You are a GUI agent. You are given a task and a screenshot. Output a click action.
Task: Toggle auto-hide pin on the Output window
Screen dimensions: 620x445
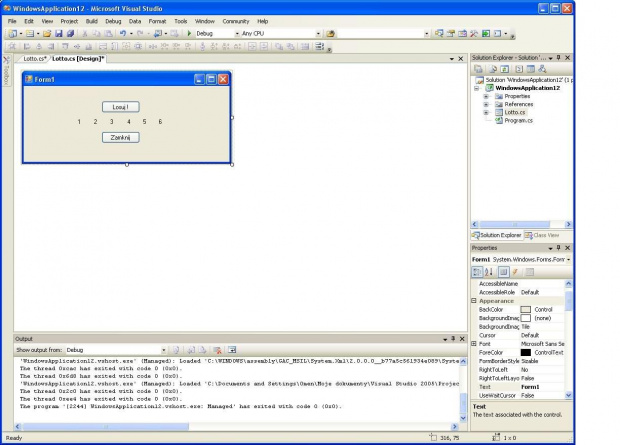tap(453, 339)
